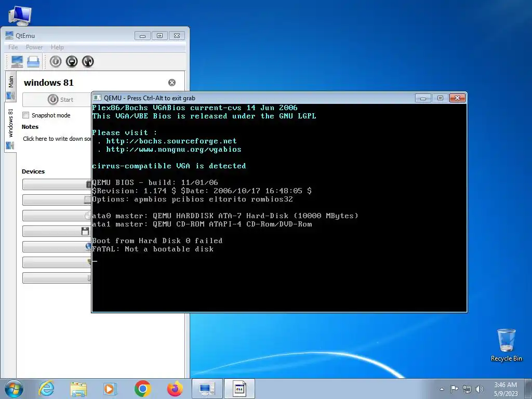Click the power start icon in QtEmu toolbar
Viewport: 532px width, 399px height.
tap(56, 61)
